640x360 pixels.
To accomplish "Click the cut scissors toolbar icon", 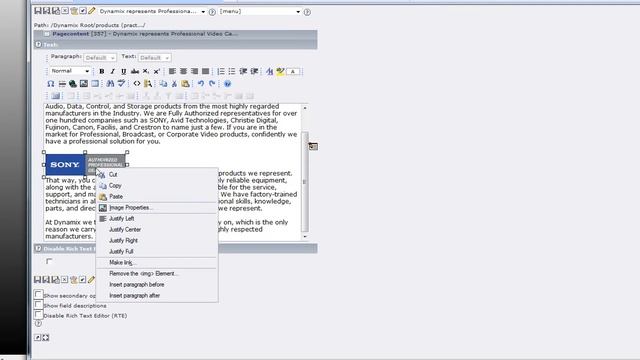I will point(174,84).
